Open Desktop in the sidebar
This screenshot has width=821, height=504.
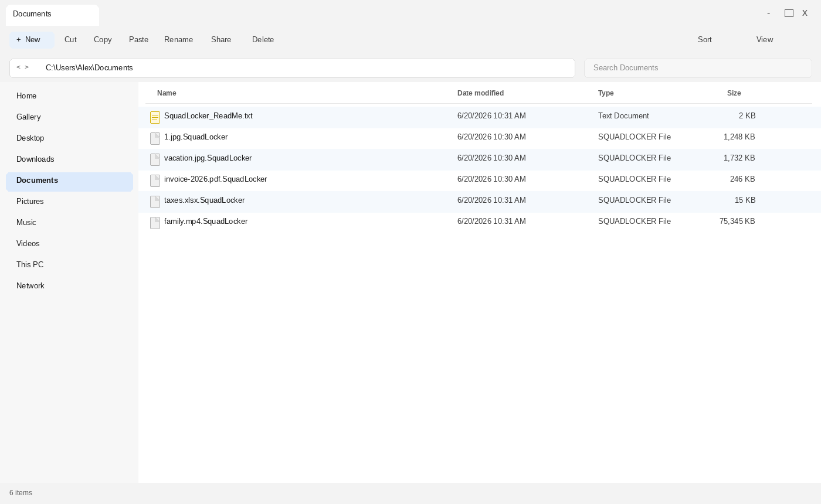(x=69, y=138)
